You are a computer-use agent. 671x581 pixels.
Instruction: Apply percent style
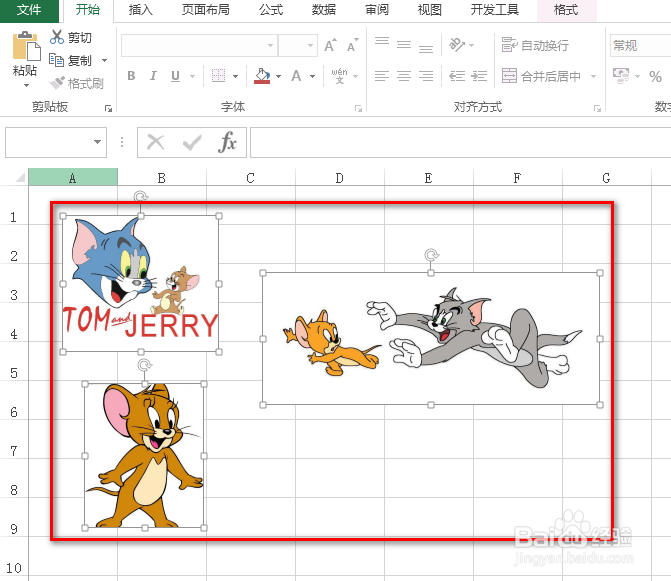pos(655,77)
